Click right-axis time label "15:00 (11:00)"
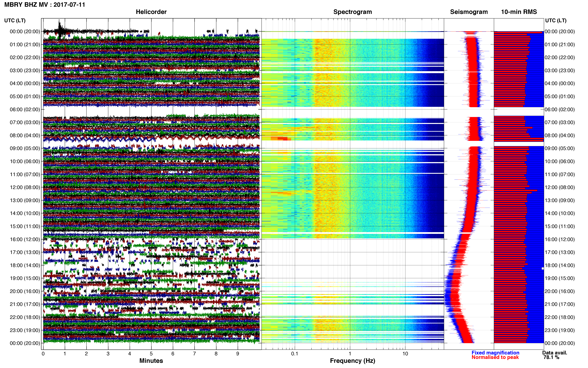This screenshot has width=588, height=368. [x=560, y=226]
